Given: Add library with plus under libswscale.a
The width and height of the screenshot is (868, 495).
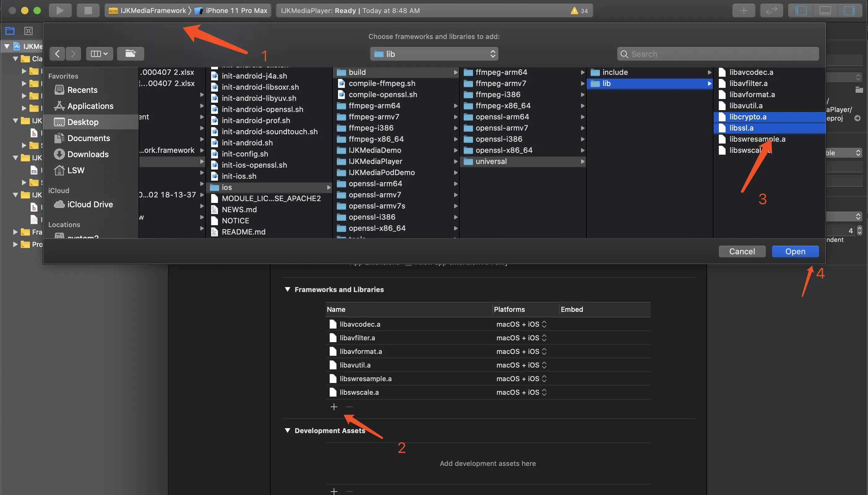Looking at the screenshot, I should (x=334, y=407).
